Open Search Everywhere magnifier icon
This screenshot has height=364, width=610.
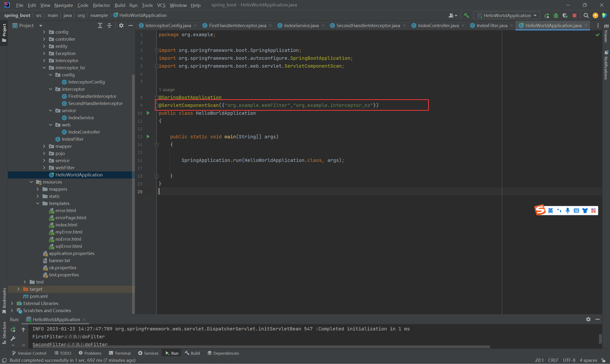[x=586, y=15]
